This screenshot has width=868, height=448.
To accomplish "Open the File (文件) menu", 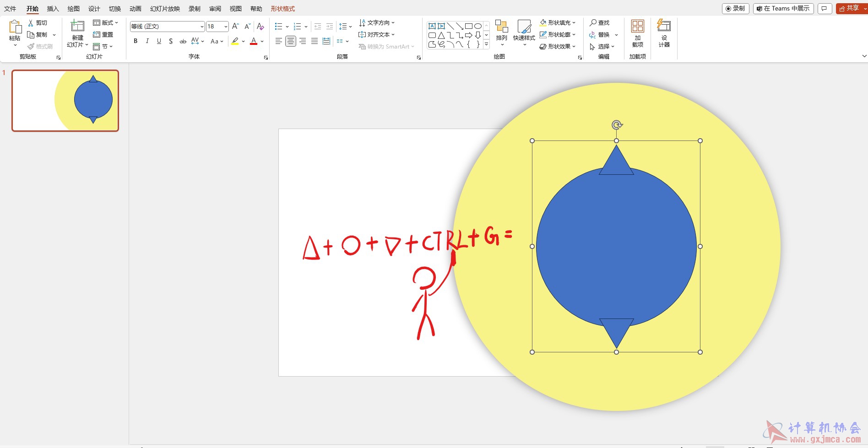I will tap(10, 9).
